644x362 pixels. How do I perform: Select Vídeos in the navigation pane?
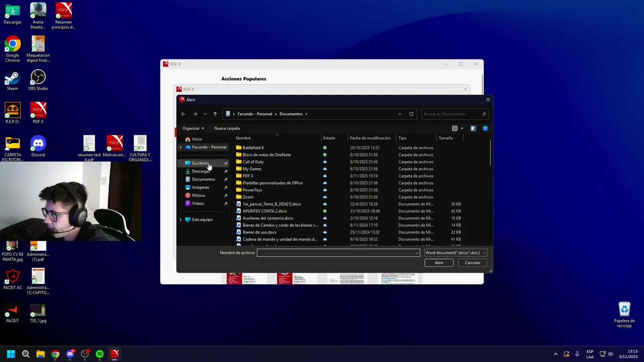click(x=198, y=204)
